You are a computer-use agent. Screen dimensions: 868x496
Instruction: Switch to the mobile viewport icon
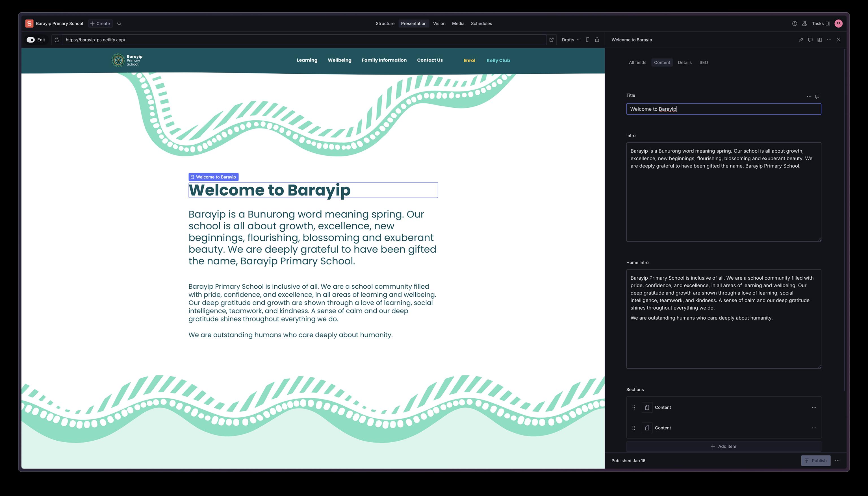coord(588,40)
